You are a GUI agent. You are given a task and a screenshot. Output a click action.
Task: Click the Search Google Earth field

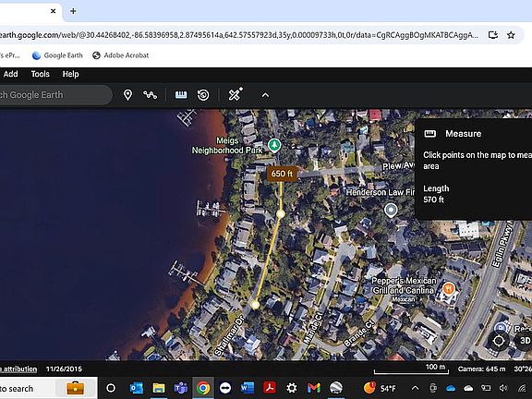pyautogui.click(x=55, y=94)
